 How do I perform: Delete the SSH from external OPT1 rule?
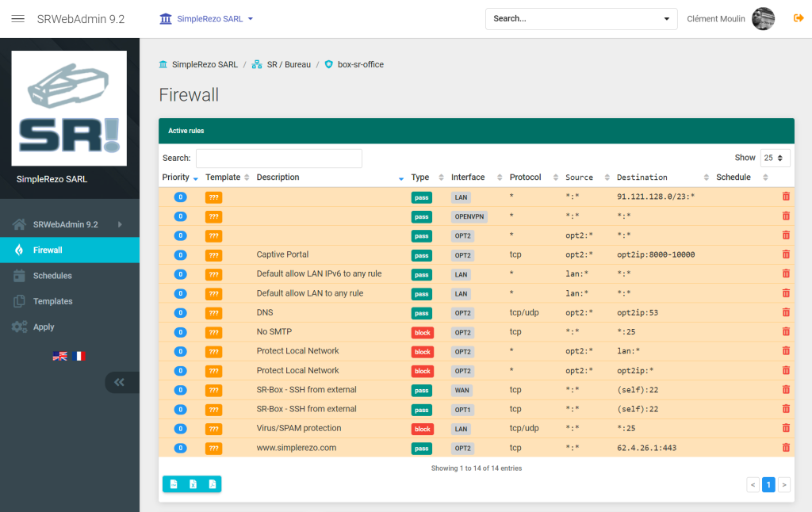pyautogui.click(x=786, y=409)
